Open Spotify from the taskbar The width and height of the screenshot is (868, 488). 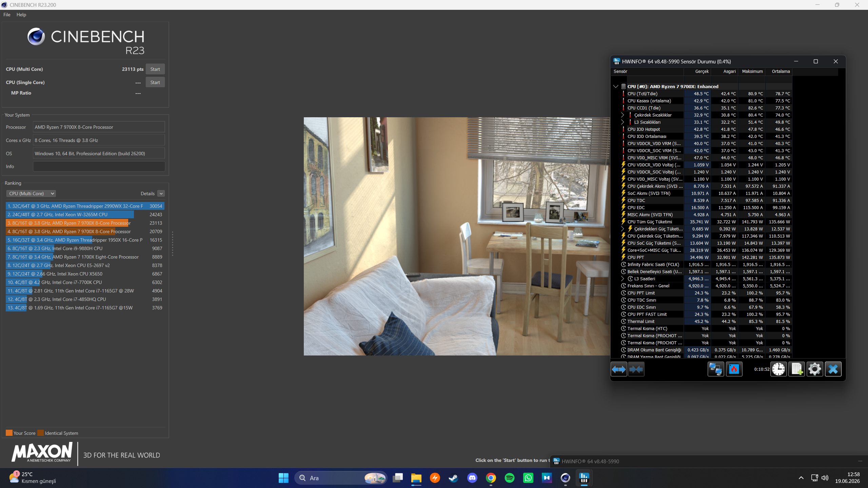coord(510,478)
